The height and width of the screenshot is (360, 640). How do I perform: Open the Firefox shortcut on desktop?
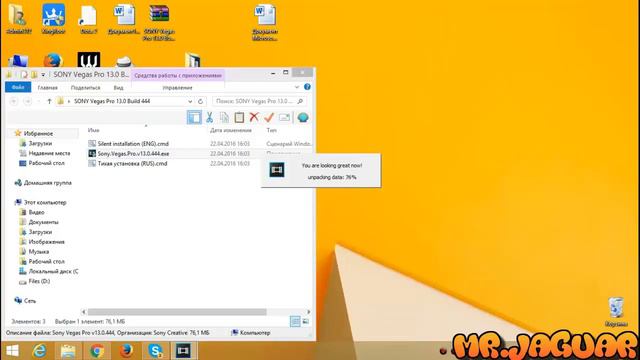point(53,61)
